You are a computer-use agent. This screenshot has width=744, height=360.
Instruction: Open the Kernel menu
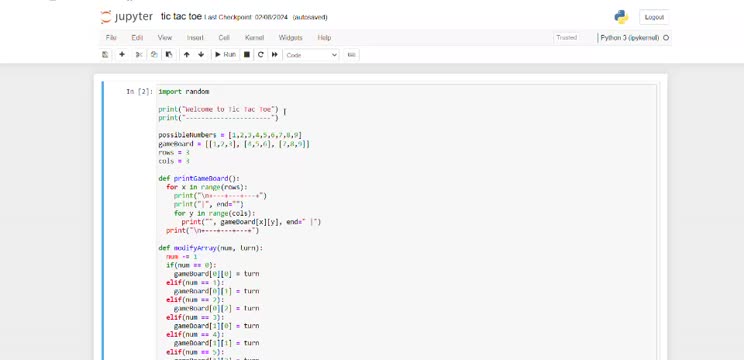pyautogui.click(x=254, y=37)
